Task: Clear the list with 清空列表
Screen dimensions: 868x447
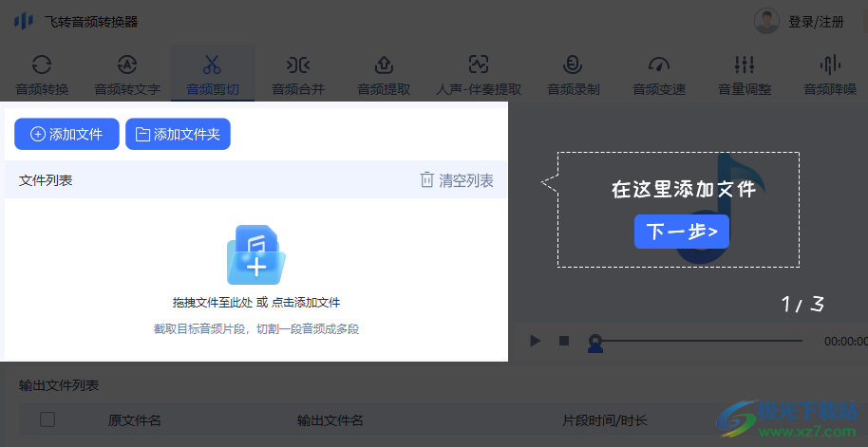Action: click(457, 180)
